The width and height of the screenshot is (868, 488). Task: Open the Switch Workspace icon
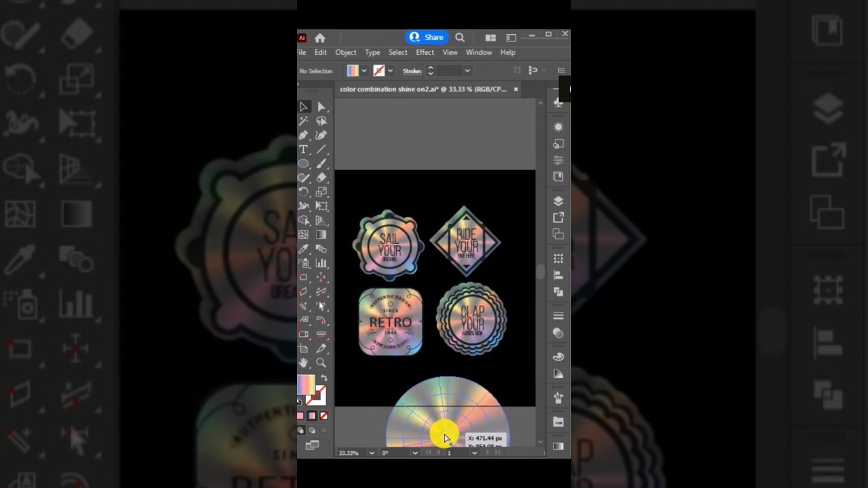pyautogui.click(x=511, y=38)
